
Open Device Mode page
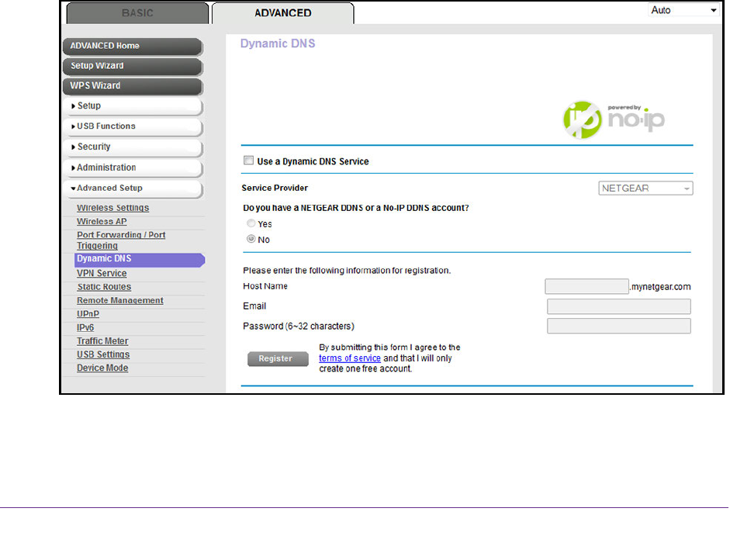pos(102,368)
